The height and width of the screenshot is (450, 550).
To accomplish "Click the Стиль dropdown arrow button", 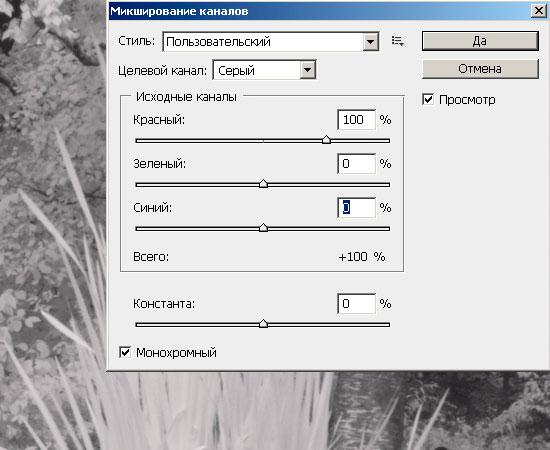I will click(370, 42).
